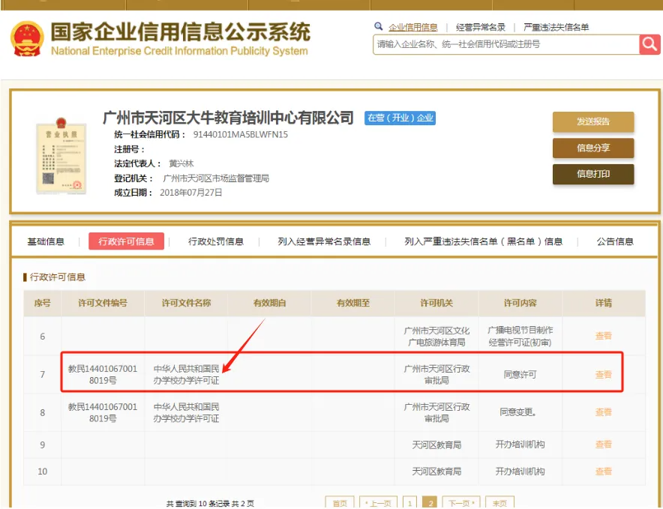Click the national emblem logo
Screen dimensions: 663x509
(27, 39)
